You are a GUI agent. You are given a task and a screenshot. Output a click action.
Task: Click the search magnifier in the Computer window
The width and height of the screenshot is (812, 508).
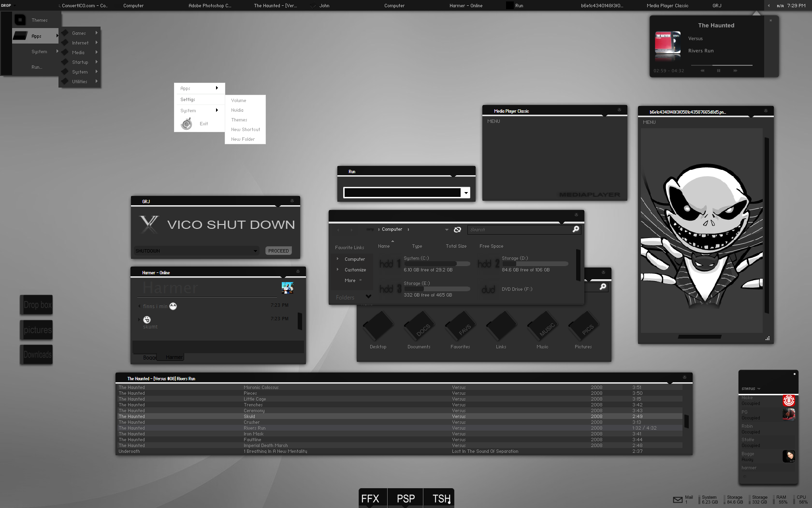pyautogui.click(x=576, y=229)
